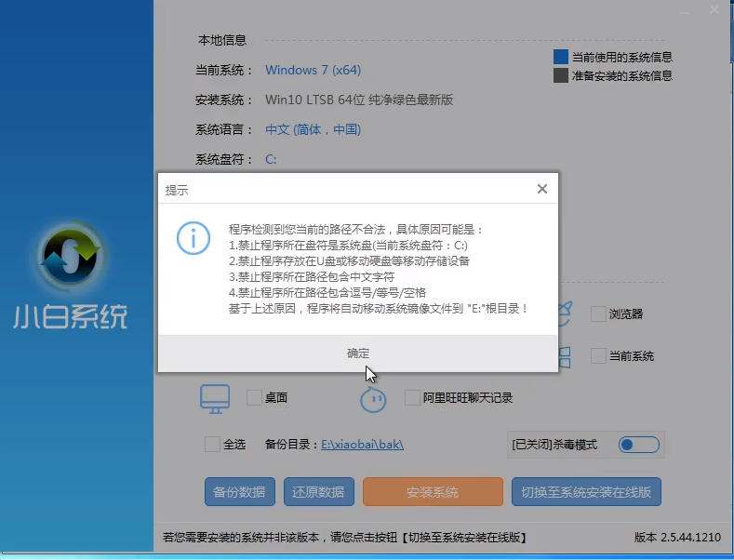This screenshot has height=560, width=734.
Task: Click the 还原数据 button
Action: (318, 492)
